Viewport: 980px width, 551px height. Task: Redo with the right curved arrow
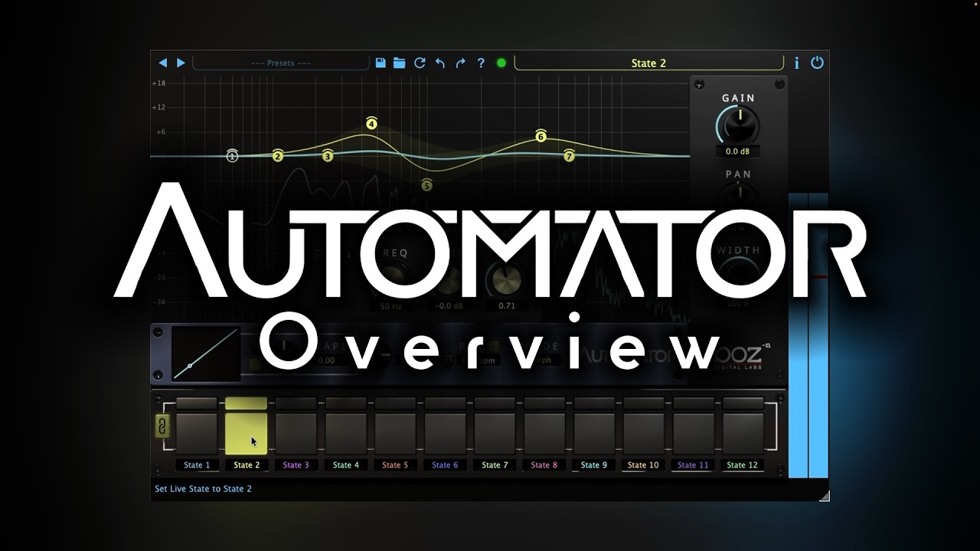tap(460, 63)
